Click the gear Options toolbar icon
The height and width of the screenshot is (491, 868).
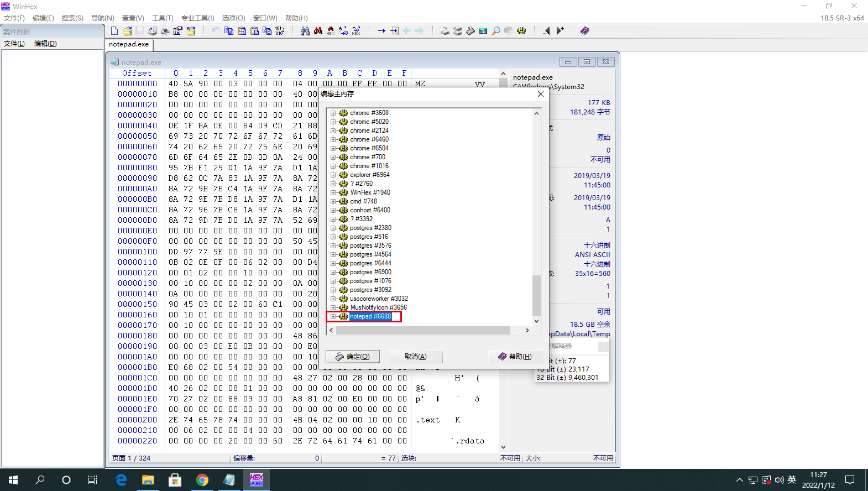click(521, 31)
